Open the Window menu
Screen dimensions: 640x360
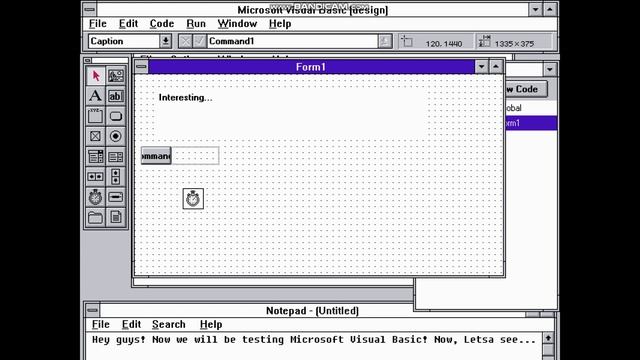[237, 24]
